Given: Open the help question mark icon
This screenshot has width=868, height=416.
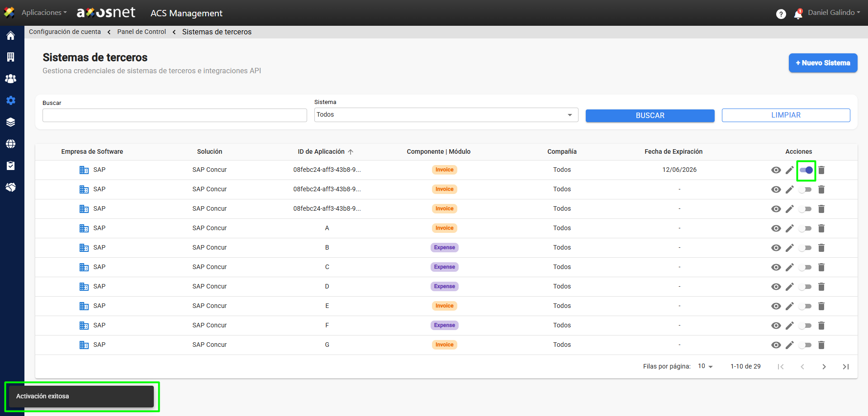Looking at the screenshot, I should (x=781, y=14).
